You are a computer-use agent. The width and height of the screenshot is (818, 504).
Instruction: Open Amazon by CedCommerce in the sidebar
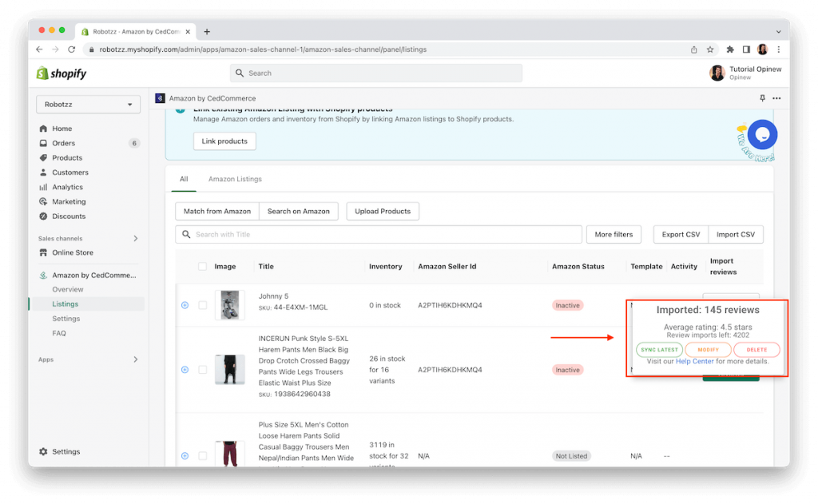pos(94,275)
